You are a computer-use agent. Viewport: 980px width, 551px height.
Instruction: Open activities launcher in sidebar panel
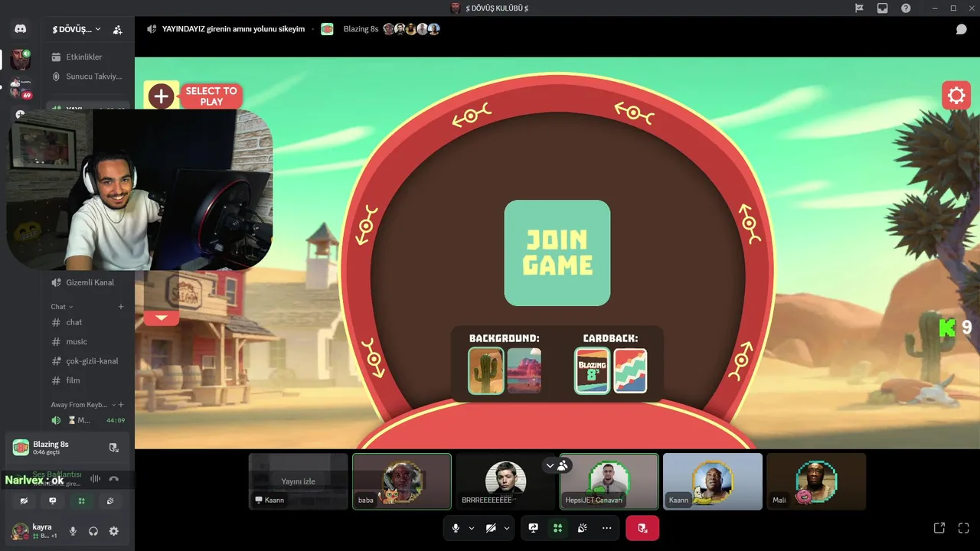(81, 500)
